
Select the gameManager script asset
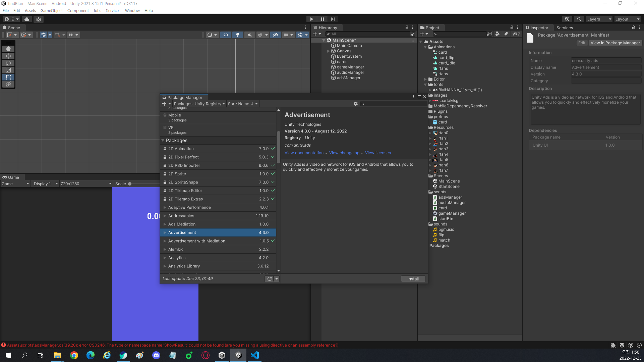452,213
